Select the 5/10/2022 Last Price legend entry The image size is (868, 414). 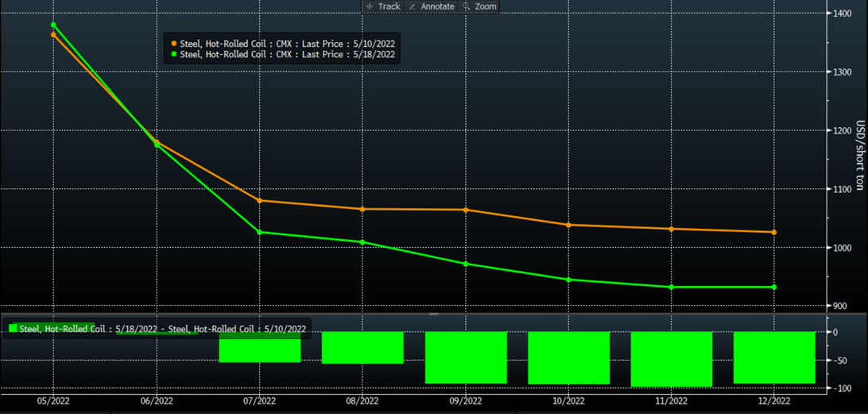pos(288,43)
